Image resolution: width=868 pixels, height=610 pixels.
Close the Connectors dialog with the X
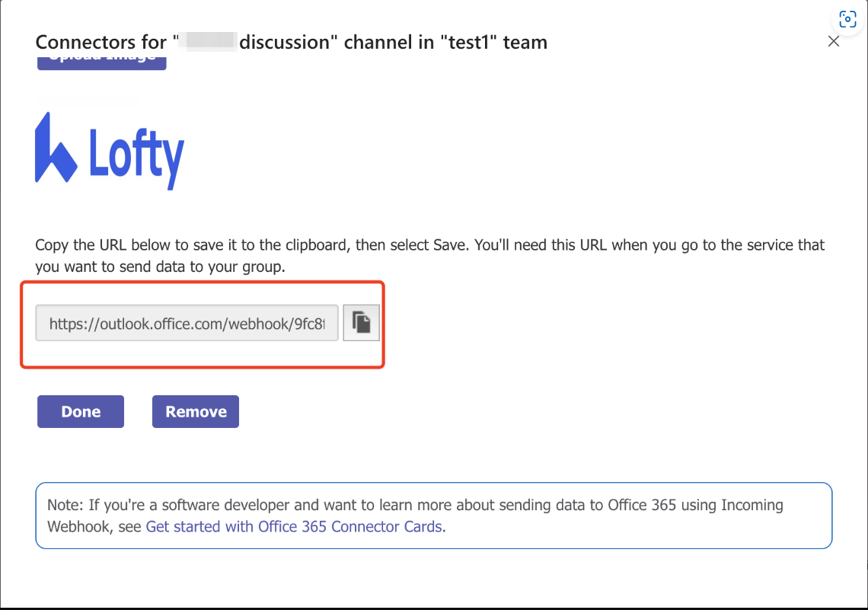(834, 41)
